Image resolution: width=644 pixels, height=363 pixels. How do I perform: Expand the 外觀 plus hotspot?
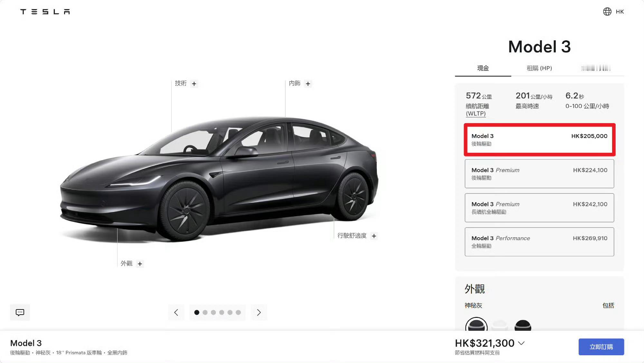(x=140, y=264)
